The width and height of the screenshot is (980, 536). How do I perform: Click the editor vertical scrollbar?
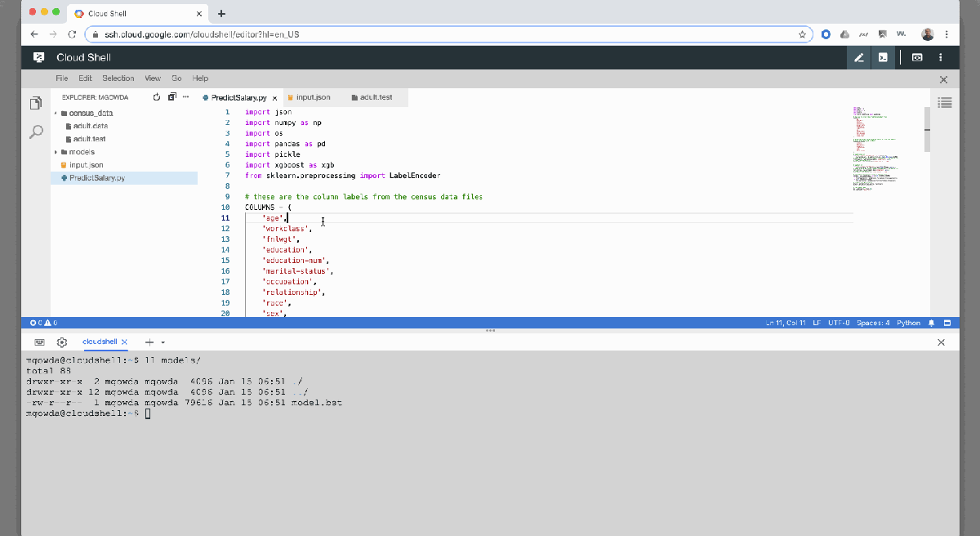tap(927, 129)
